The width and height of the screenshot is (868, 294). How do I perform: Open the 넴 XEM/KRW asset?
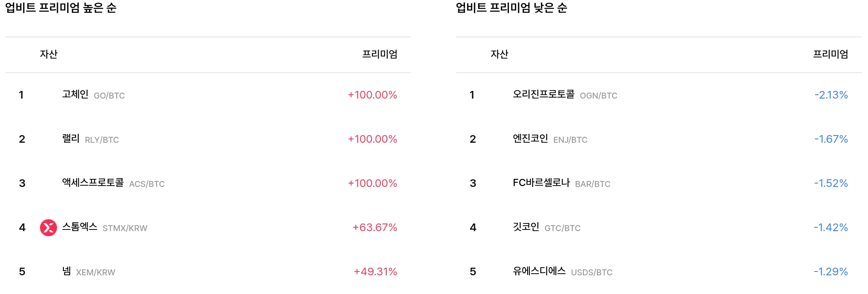67,271
